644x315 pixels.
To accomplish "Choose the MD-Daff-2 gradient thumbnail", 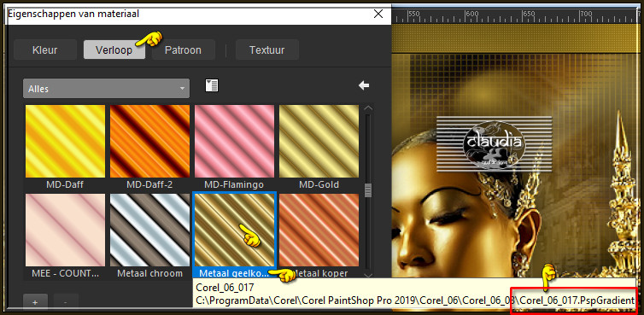I will [150, 141].
